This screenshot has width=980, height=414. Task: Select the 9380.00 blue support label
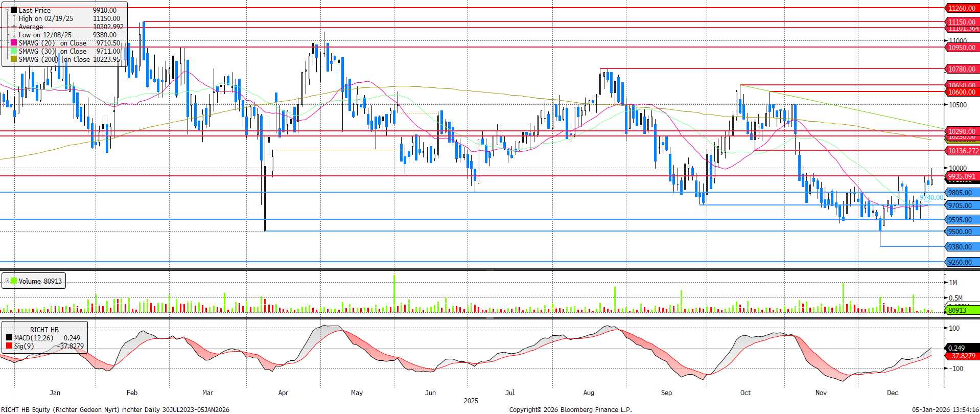click(x=961, y=247)
